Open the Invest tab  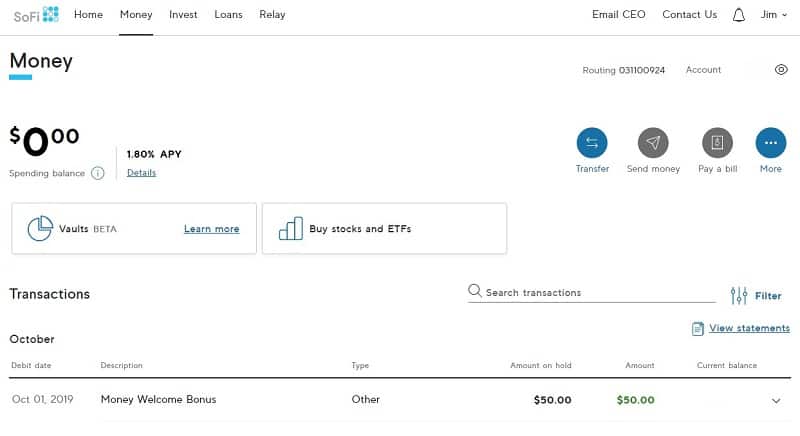pos(183,15)
